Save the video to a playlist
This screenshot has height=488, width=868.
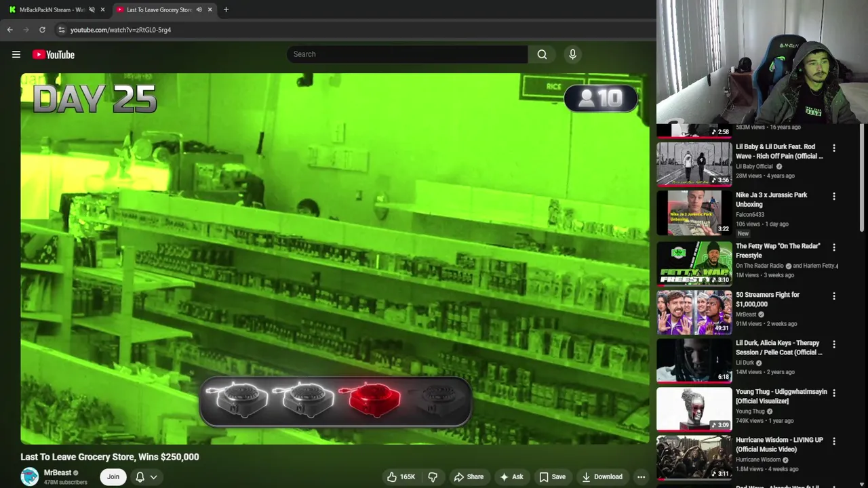tap(552, 476)
